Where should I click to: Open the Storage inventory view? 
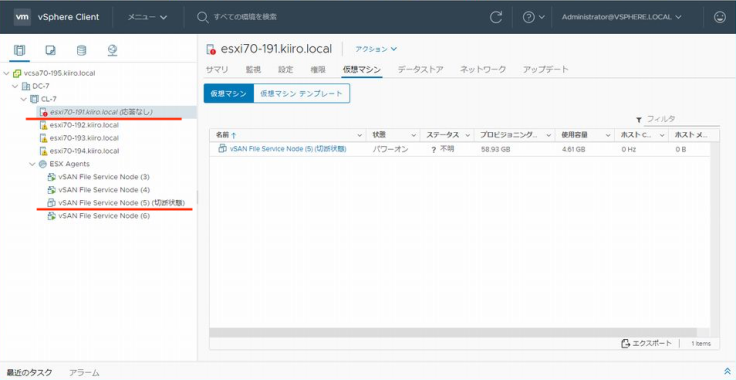[x=81, y=50]
